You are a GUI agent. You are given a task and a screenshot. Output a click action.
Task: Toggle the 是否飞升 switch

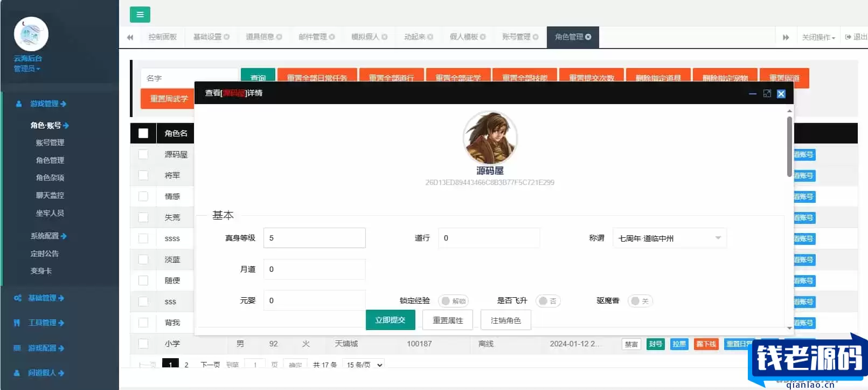pos(548,301)
